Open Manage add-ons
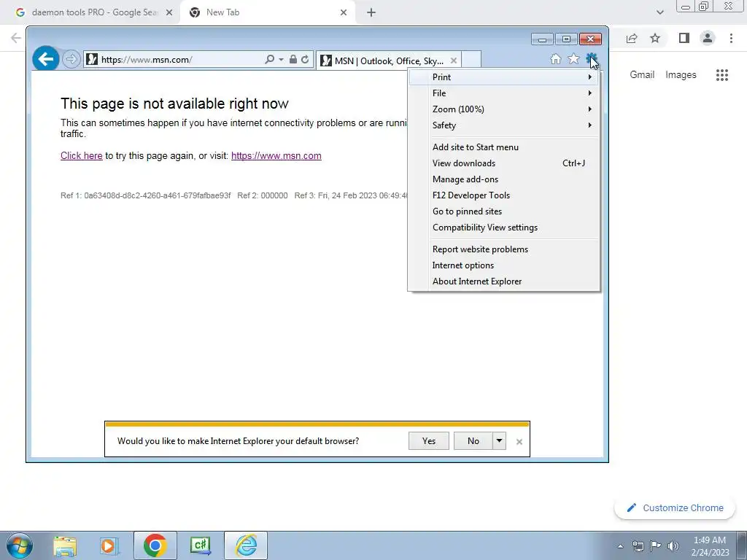The image size is (747, 560). [x=505, y=179]
